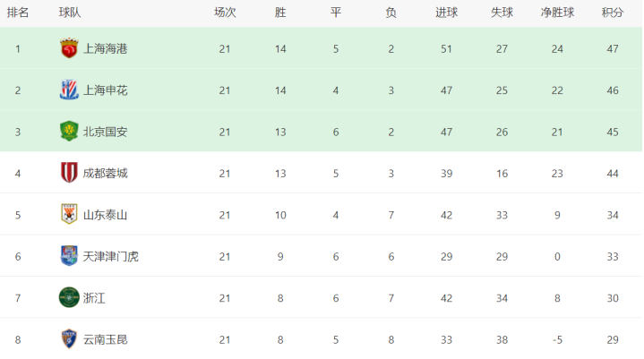This screenshot has width=644, height=359.
Task: Open the 成都蓉城 team name link
Action: click(x=106, y=173)
